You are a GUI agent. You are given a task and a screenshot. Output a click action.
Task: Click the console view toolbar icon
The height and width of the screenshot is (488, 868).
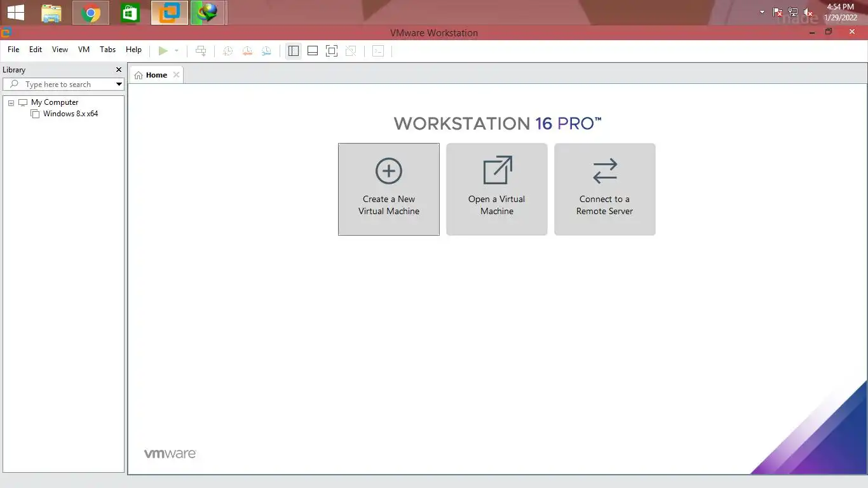[x=378, y=51]
